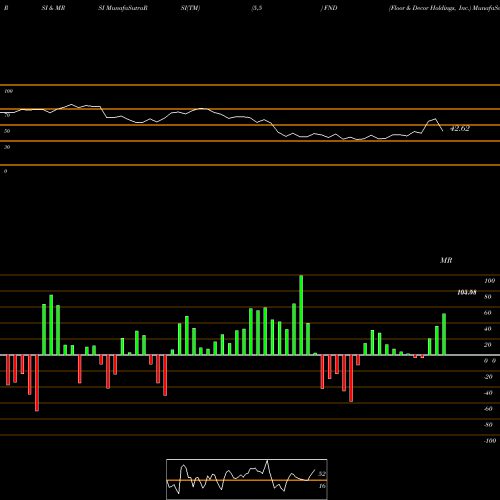Click the -80 label on MR axis
Viewport: 500px width, 500px height.
click(x=488, y=425)
